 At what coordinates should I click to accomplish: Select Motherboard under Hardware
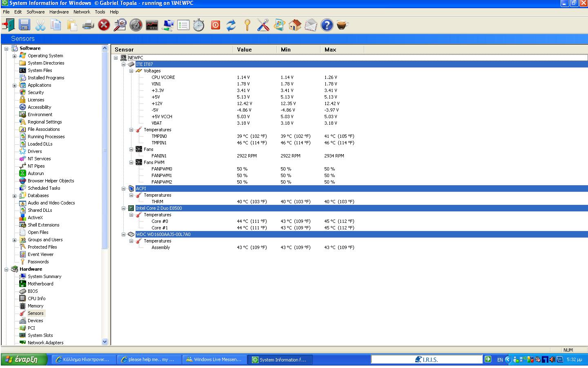coord(40,284)
